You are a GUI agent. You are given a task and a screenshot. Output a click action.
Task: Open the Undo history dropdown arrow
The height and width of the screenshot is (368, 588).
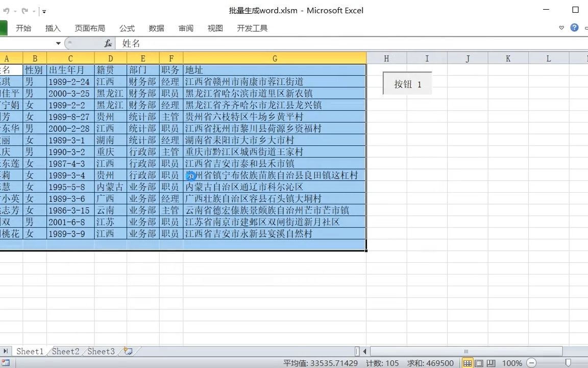tap(14, 11)
